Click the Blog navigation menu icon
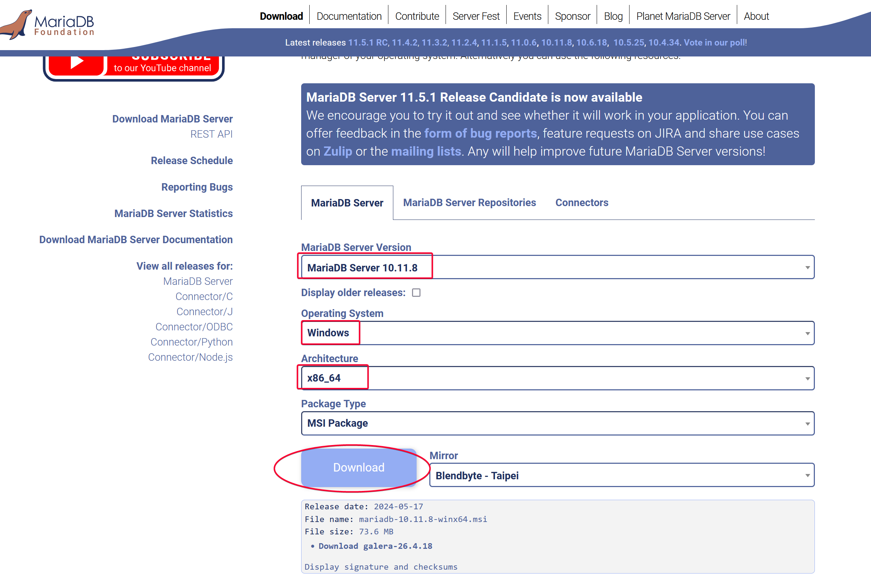Screen dimensions: 871x588 coord(614,16)
